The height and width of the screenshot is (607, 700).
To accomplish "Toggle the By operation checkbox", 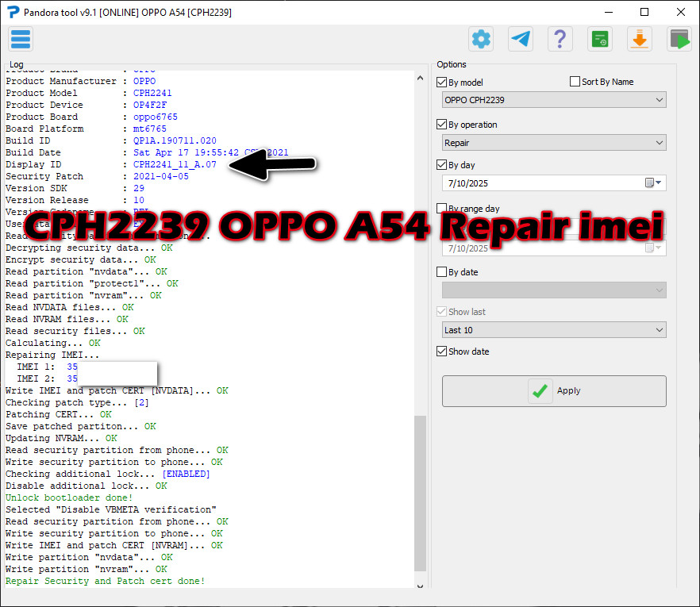I will pyautogui.click(x=441, y=124).
